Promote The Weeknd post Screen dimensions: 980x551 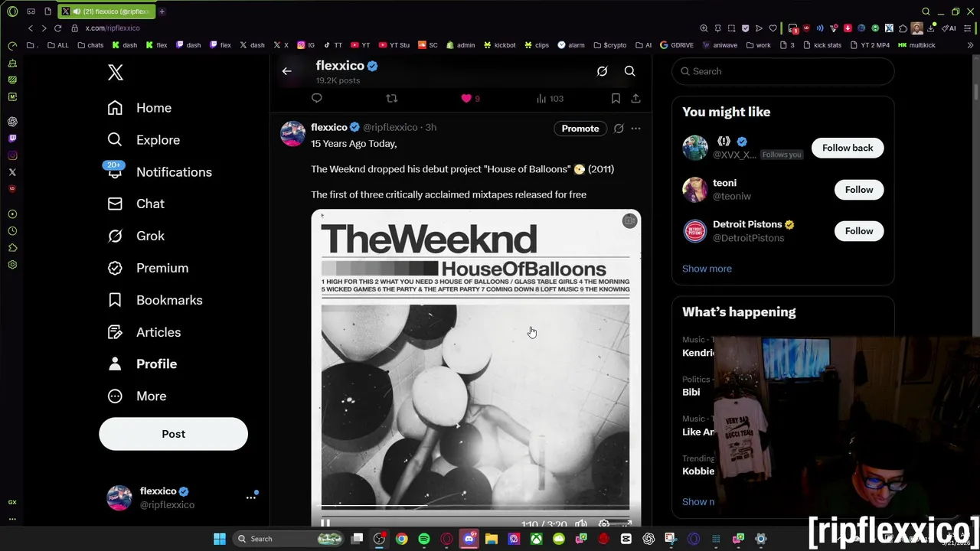point(580,129)
